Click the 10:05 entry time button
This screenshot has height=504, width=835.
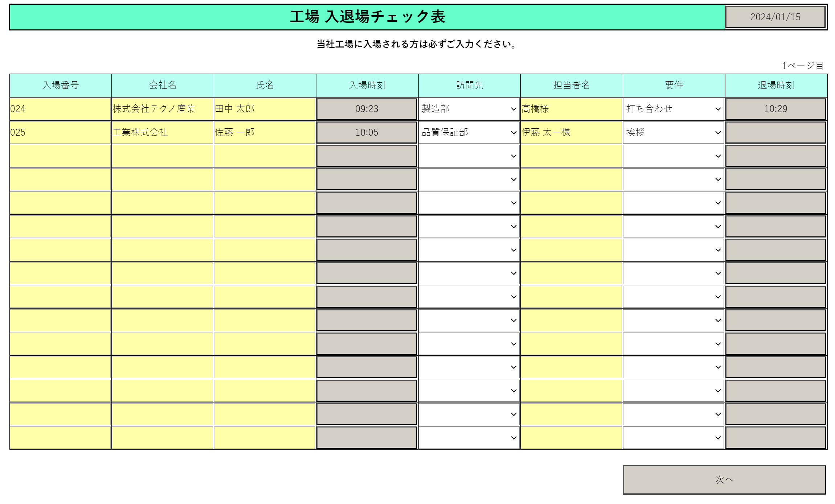(x=367, y=132)
